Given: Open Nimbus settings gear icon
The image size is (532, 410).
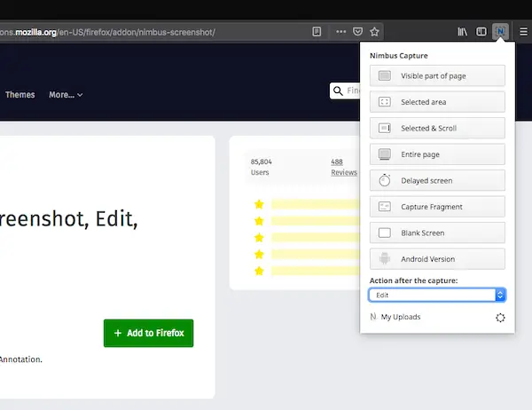Looking at the screenshot, I should click(x=500, y=318).
